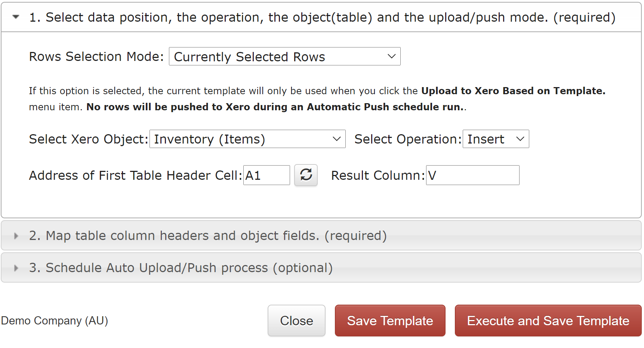Click the refresh icon beside header cell address
The width and height of the screenshot is (644, 348).
coord(306,175)
